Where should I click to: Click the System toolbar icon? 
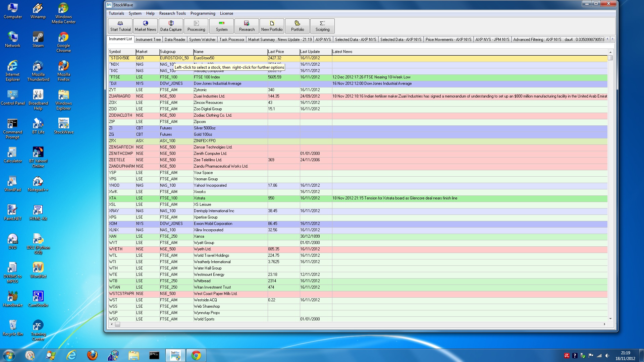[221, 26]
